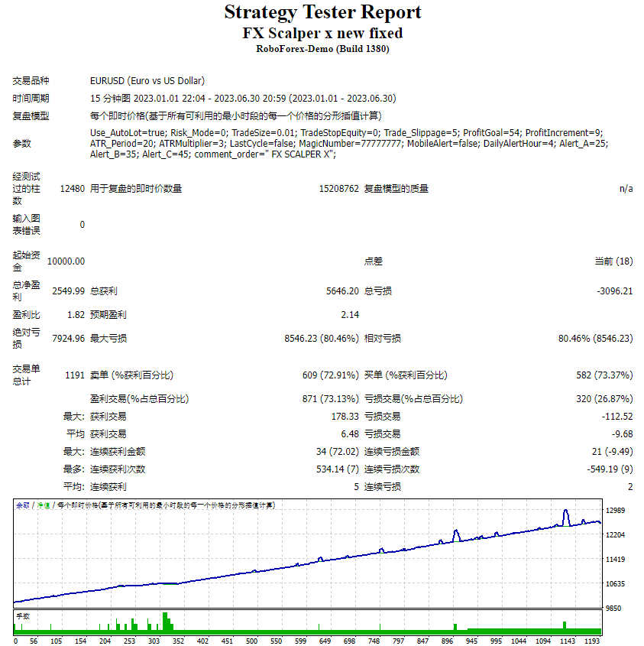Click the "总亏损" label
The height and width of the screenshot is (646, 644).
378,291
